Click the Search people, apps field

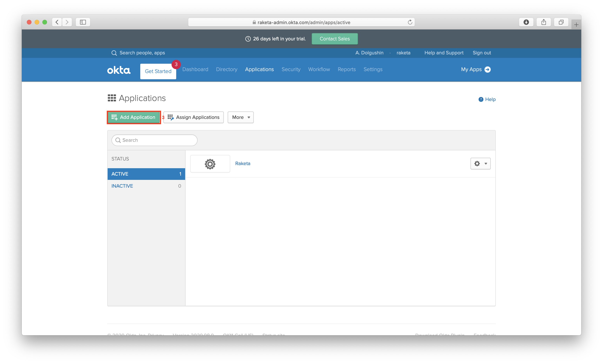pos(142,53)
